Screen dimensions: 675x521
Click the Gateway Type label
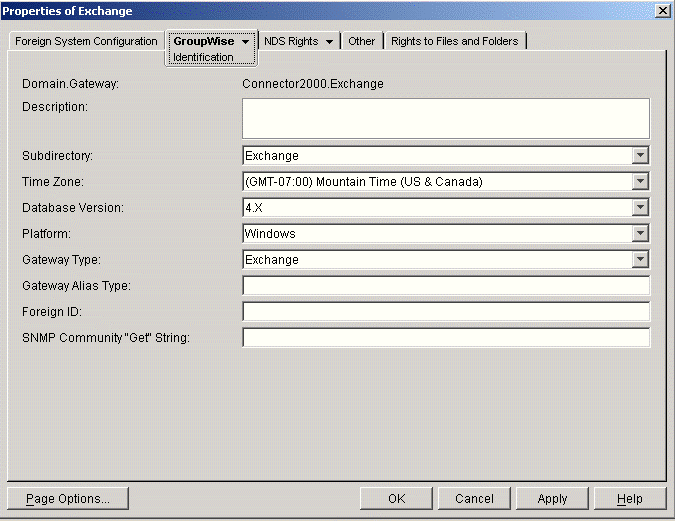(x=61, y=260)
